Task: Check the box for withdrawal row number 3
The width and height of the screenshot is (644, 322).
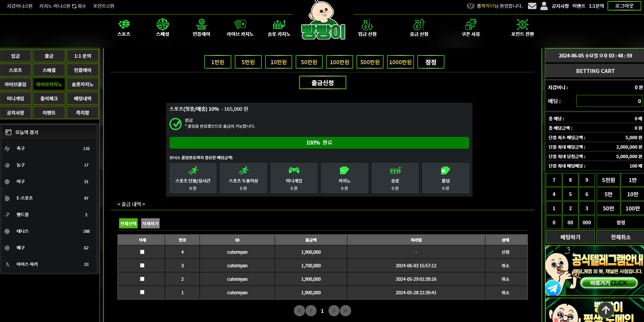Action: tap(142, 266)
